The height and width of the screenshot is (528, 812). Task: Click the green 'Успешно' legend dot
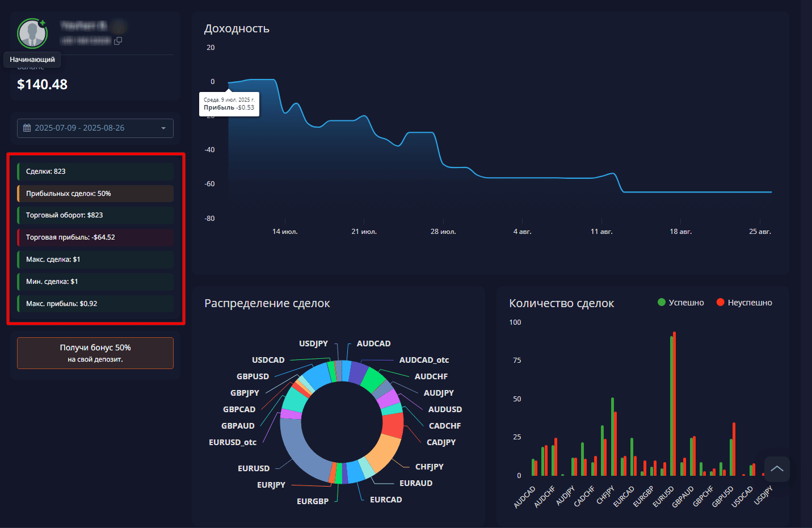click(661, 302)
